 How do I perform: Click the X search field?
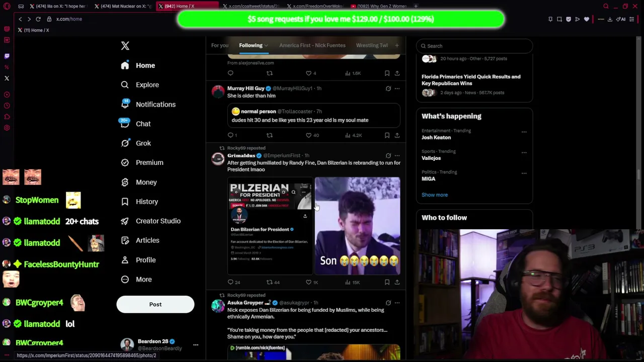click(x=474, y=46)
